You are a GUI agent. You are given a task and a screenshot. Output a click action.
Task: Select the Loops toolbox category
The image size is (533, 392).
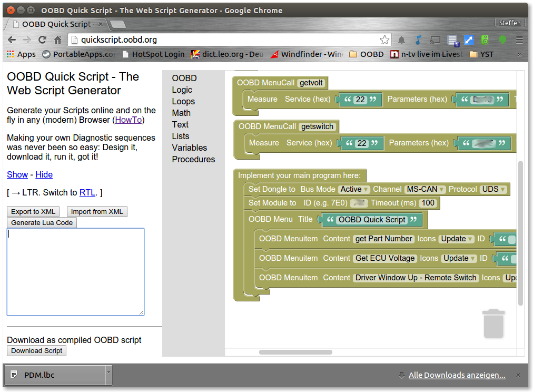click(184, 101)
